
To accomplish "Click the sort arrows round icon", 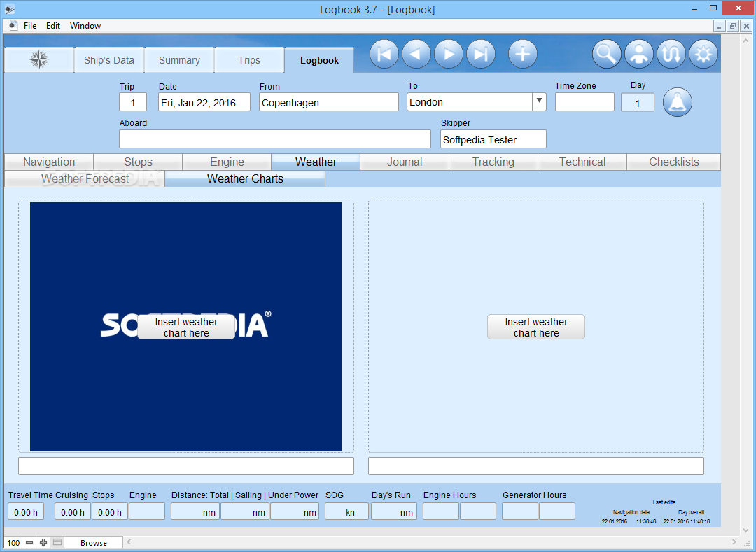I will (671, 55).
